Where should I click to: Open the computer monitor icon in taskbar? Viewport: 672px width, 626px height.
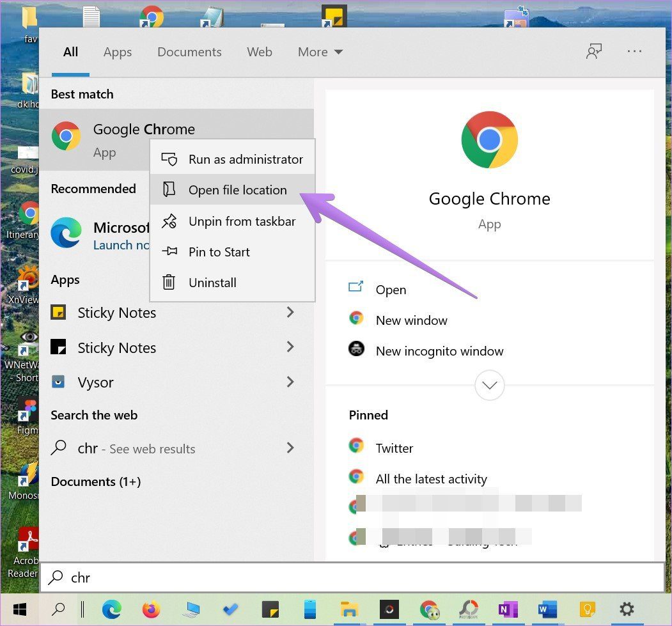(191, 609)
